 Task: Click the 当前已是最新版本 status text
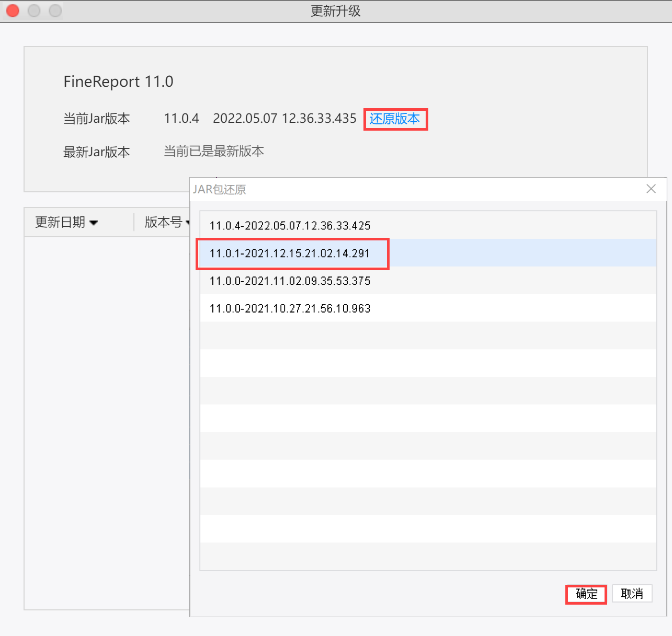pos(214,151)
